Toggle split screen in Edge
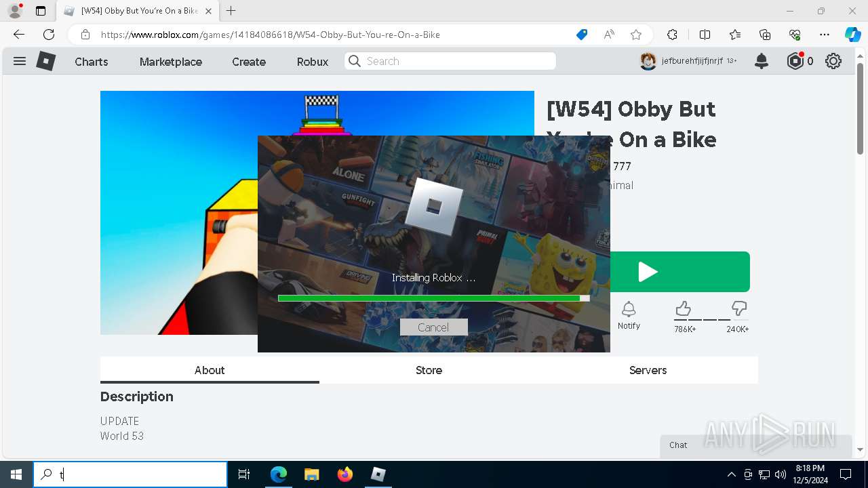 point(705,35)
